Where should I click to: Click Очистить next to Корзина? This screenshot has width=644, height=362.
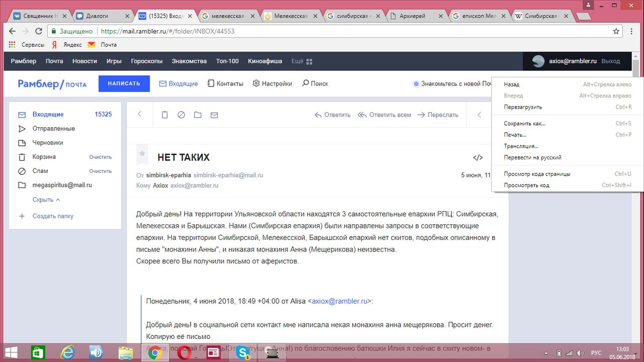(x=100, y=157)
